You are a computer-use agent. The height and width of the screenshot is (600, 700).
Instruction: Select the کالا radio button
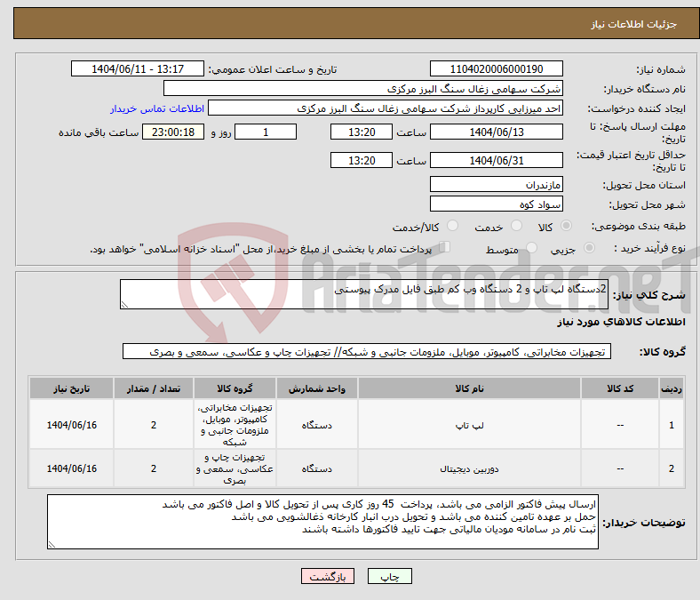(566, 226)
